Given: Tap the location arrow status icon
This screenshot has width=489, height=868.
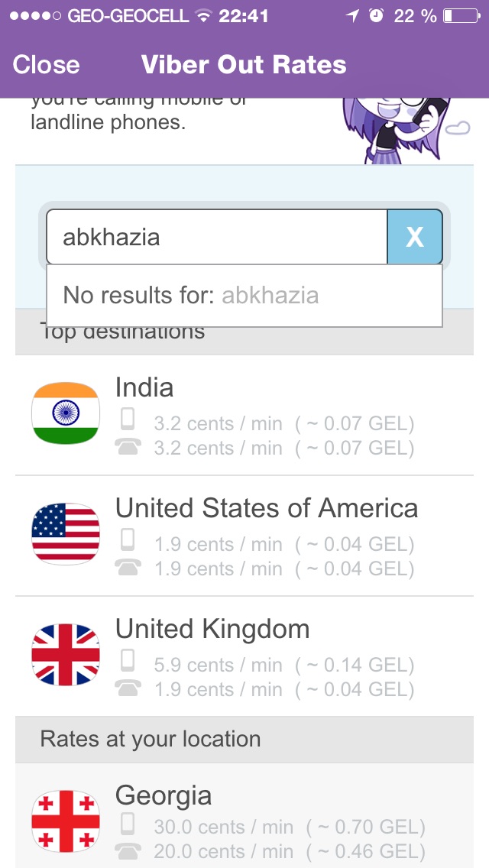Looking at the screenshot, I should click(352, 15).
